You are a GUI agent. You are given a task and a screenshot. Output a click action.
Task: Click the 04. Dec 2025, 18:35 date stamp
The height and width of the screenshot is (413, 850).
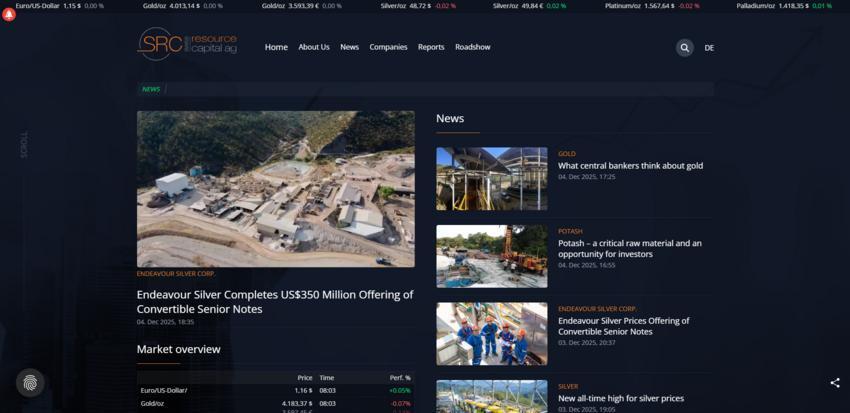tap(165, 322)
